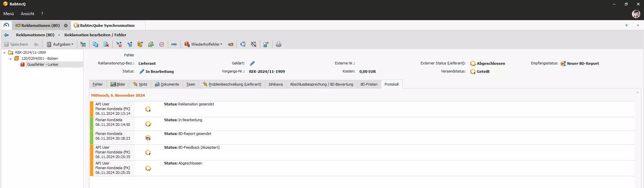Click the Kosten value 0,00 EUR
This screenshot has height=188, width=644.
368,72
